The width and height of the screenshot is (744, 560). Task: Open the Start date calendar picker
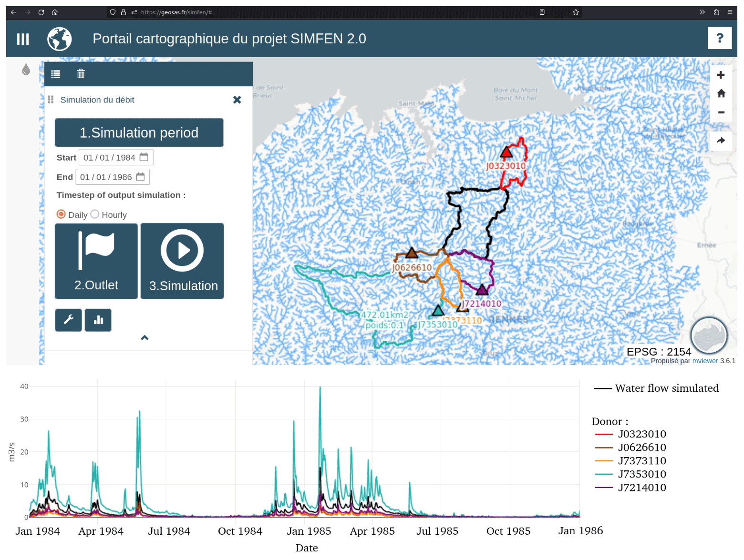tap(144, 157)
